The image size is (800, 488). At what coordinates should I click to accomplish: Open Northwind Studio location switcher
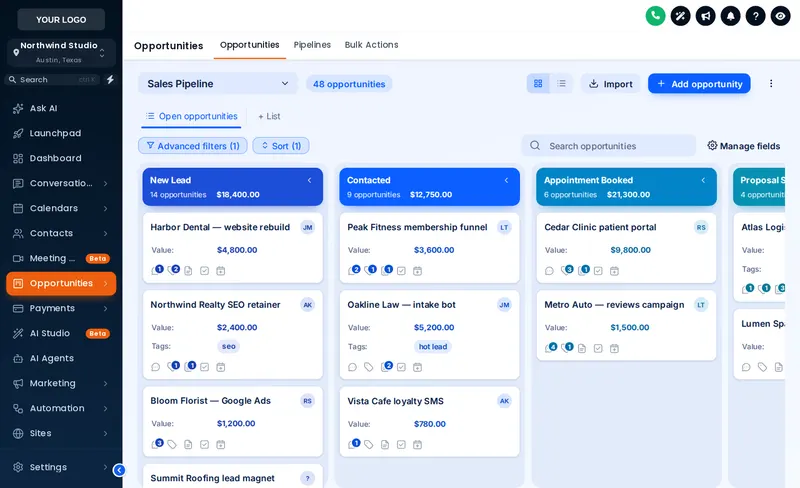click(61, 52)
